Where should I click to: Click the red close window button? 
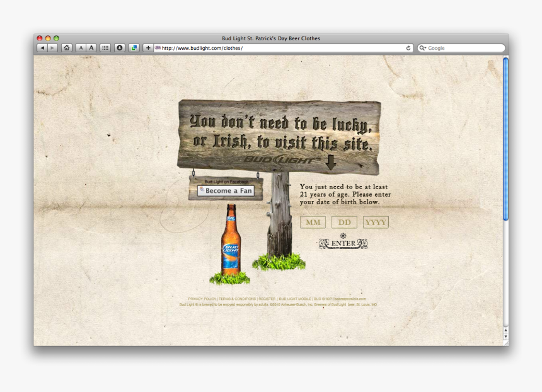pyautogui.click(x=40, y=38)
